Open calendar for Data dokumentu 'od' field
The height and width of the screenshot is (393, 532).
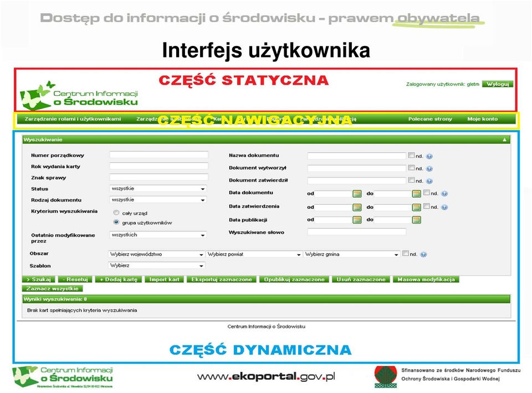point(357,194)
